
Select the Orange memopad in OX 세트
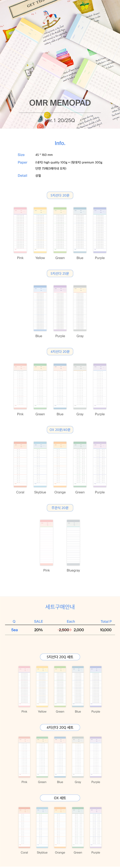60,828
